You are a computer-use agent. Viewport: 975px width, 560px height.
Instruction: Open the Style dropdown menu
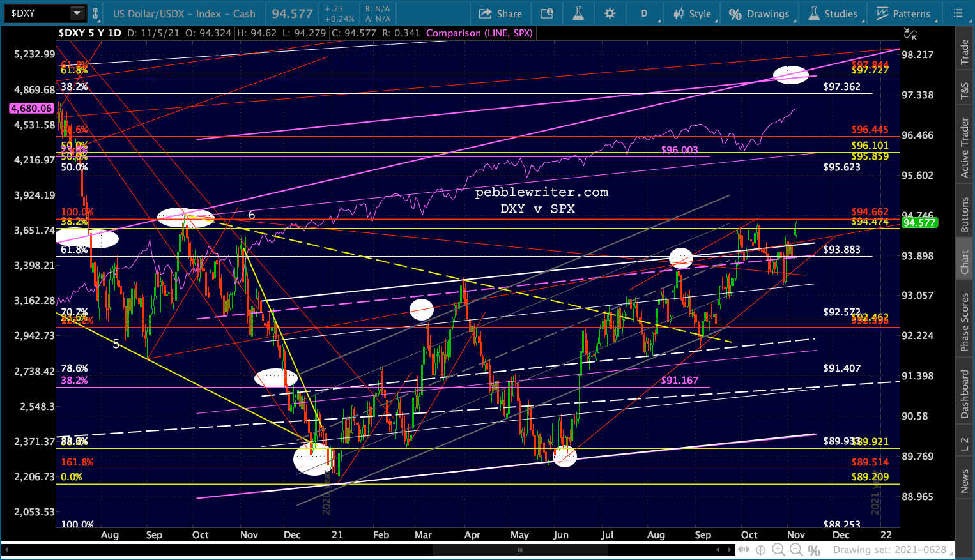tap(692, 13)
